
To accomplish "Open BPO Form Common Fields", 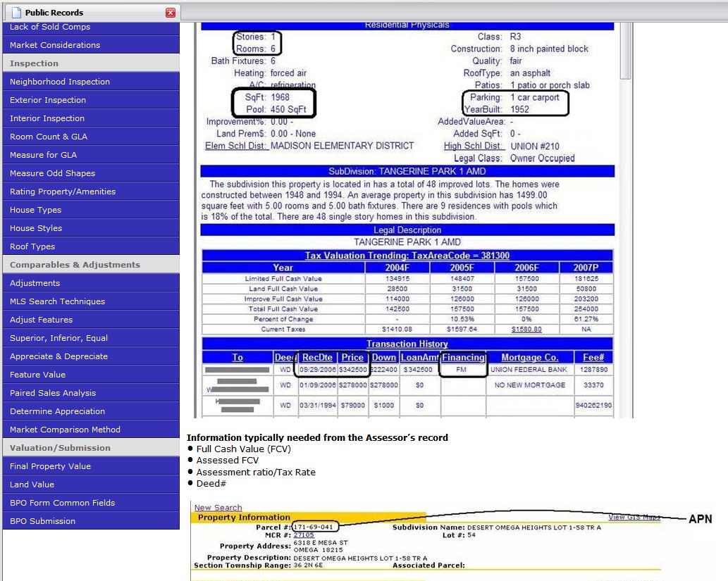I will tap(91, 503).
